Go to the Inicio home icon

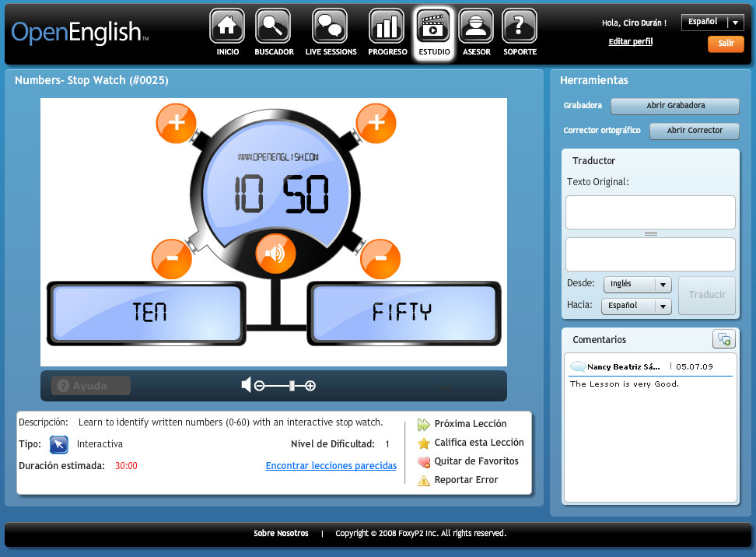click(x=227, y=26)
